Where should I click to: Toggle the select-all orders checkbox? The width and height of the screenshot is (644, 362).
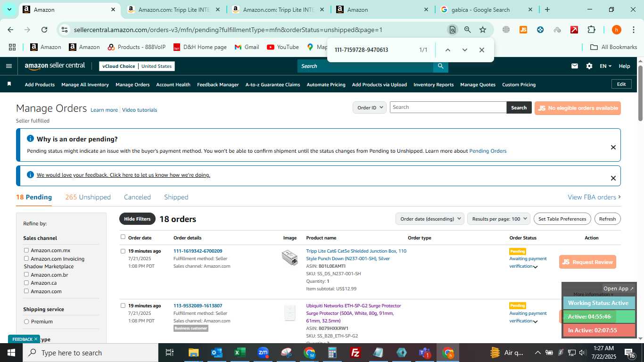123,237
